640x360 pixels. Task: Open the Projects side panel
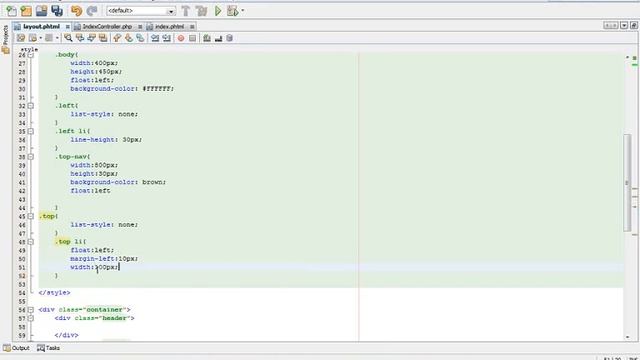tap(5, 40)
